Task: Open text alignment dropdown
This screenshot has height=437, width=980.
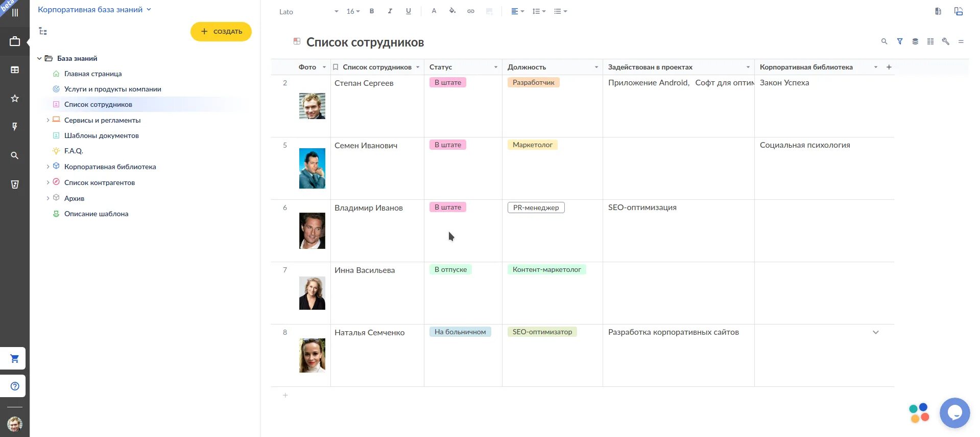Action: click(517, 11)
